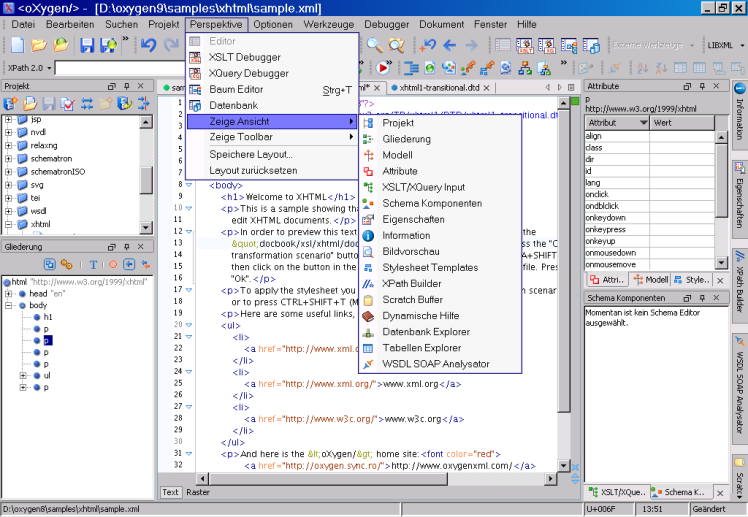748x517 pixels.
Task: Select Datenbank perspective entry
Action: tap(272, 105)
